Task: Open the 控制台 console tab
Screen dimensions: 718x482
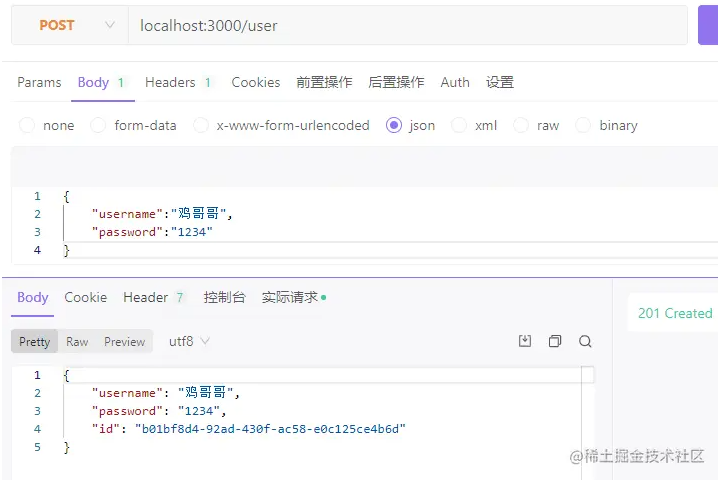Action: click(x=224, y=298)
